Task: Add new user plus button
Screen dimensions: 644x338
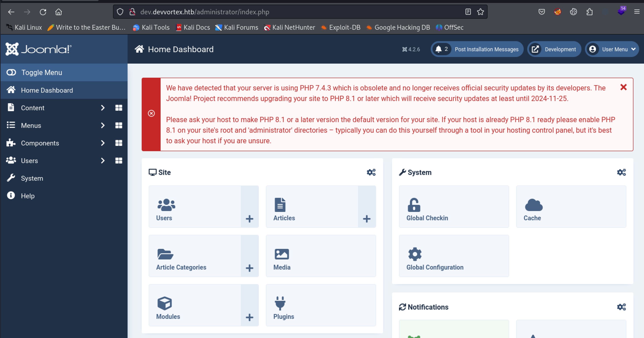Action: click(x=249, y=219)
